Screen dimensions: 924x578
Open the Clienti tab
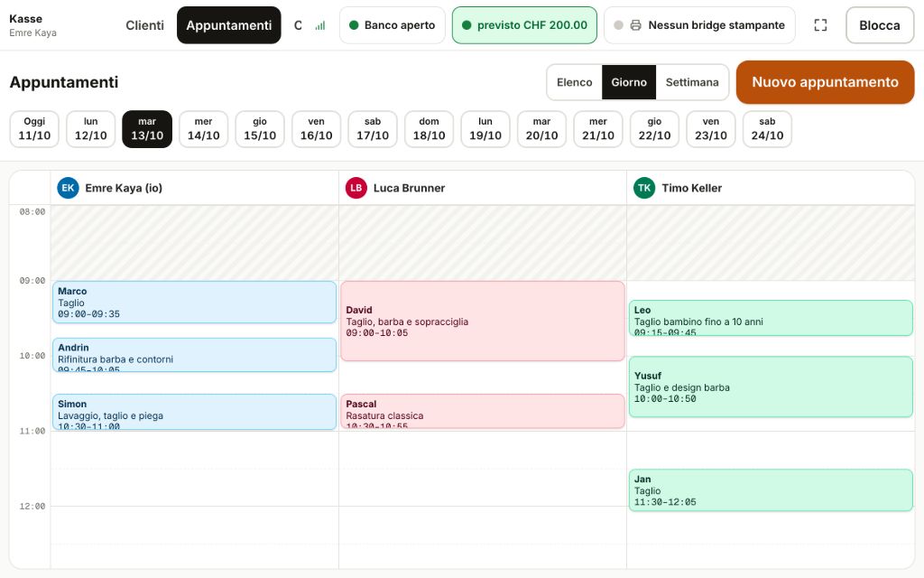[x=144, y=25]
